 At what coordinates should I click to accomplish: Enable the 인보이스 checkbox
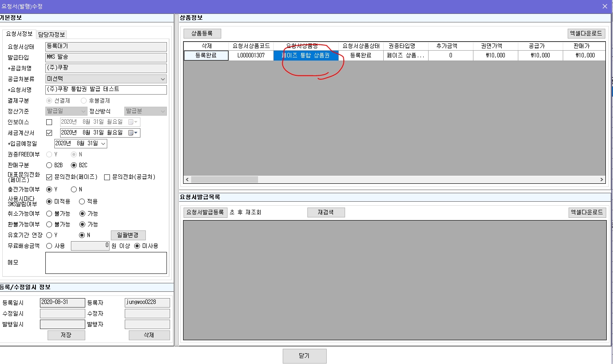49,122
